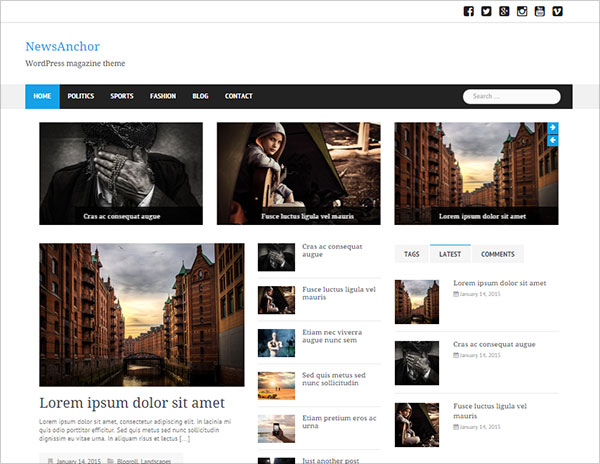Open the Vimeo social icon
The width and height of the screenshot is (600, 464).
click(558, 11)
